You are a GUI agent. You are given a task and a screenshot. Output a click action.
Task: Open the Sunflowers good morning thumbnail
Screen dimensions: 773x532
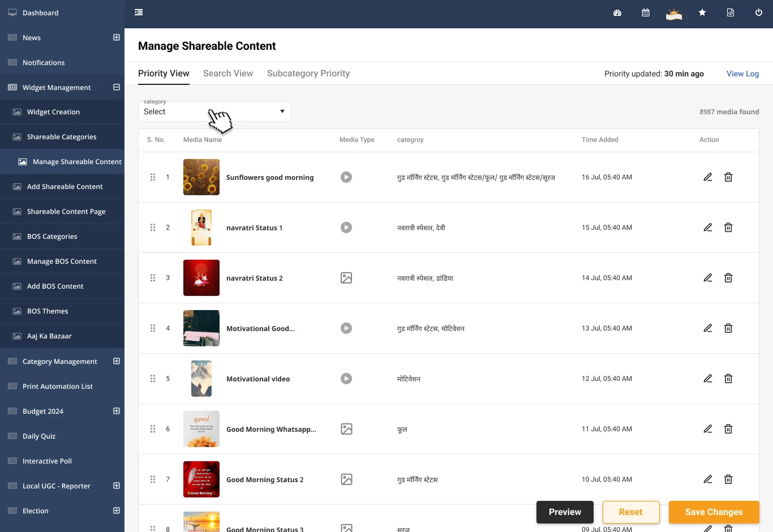pos(201,177)
